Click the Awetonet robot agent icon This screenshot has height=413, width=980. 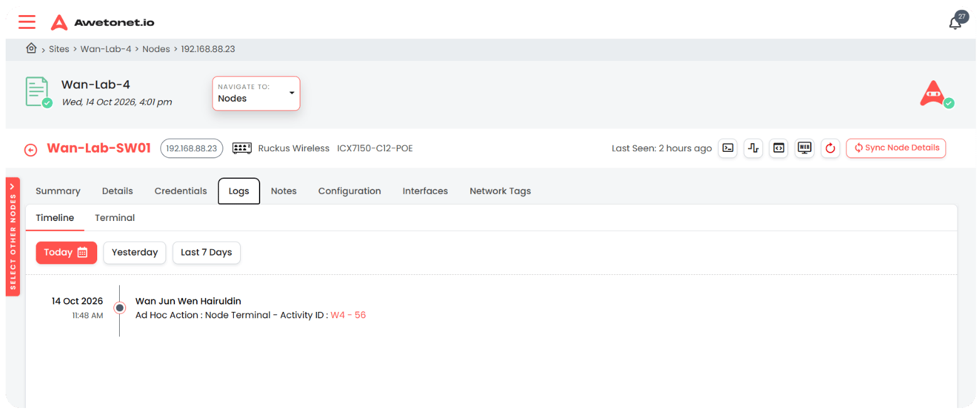pos(933,94)
